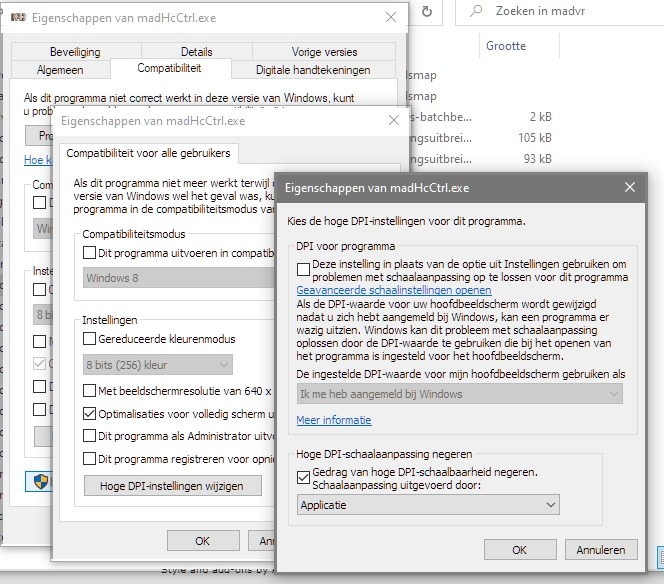Click the shield icon button in back dialog

point(39,481)
